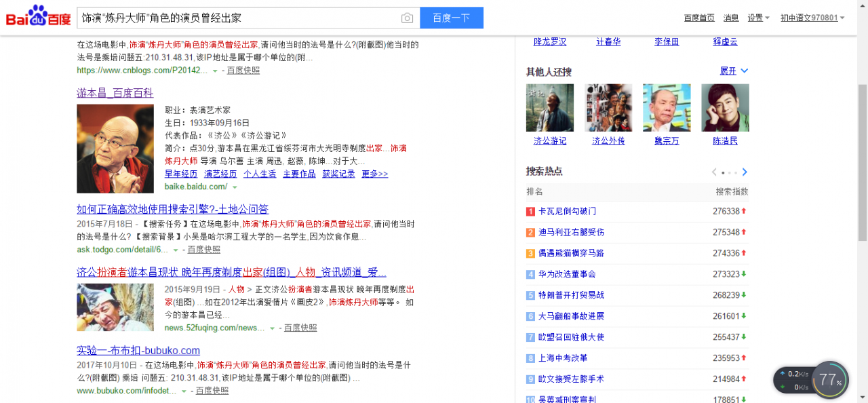Click the 魏宗万 thumbnail image
Viewport: 868px width, 403px height.
click(667, 107)
